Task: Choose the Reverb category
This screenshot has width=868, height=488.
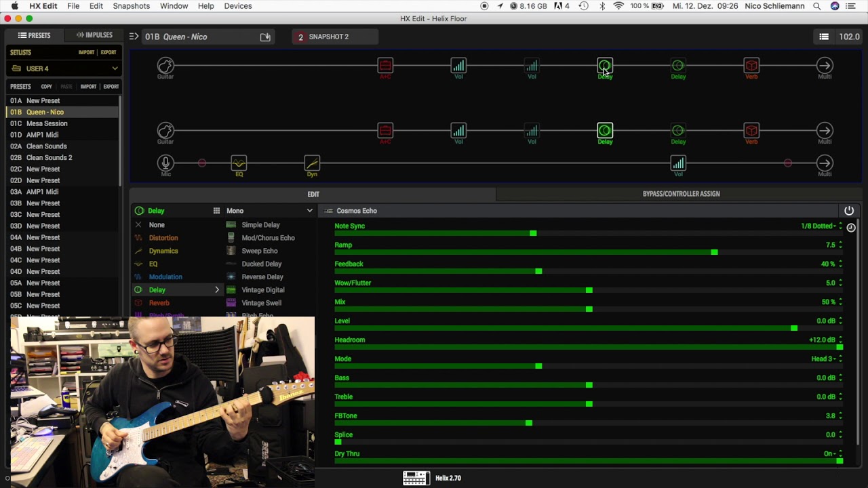Action: (159, 303)
